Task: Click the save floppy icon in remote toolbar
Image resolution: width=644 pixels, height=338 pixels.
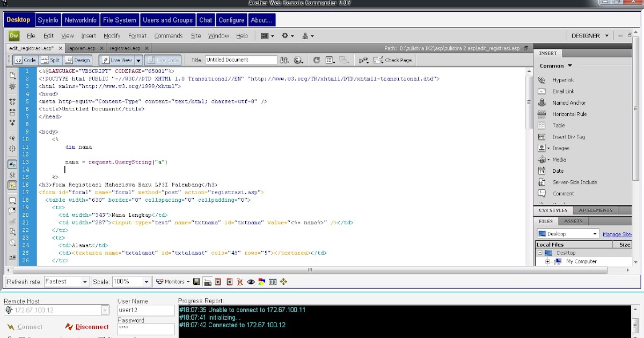Action: coord(196,282)
